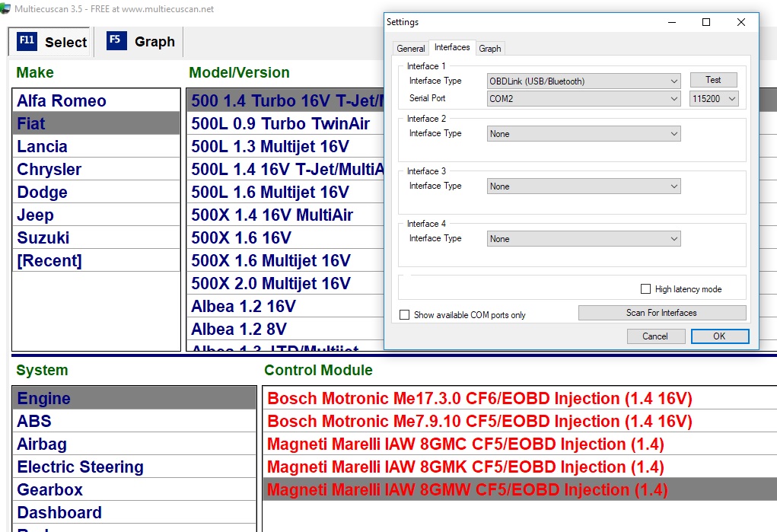Click the F11 Select icon
Viewport: 777px width, 532px height.
tap(27, 41)
